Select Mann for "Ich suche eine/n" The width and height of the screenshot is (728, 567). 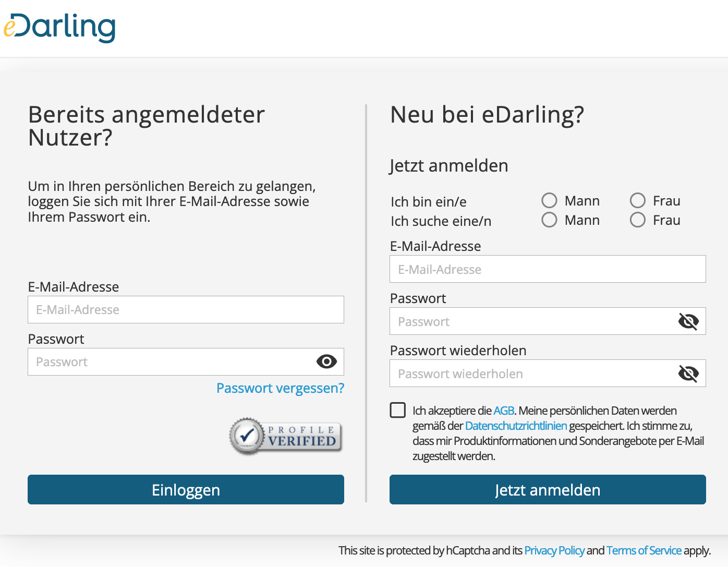tap(549, 220)
